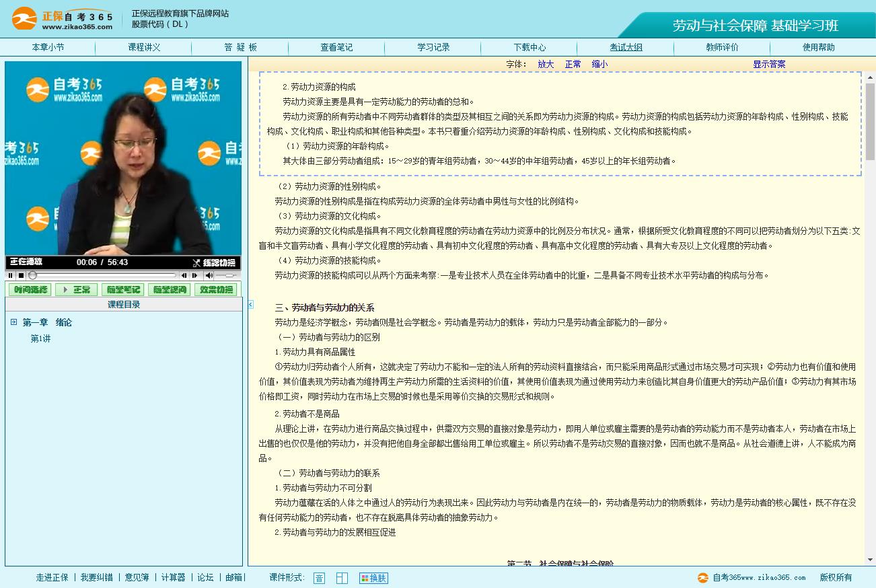Click the footer 自考365 www.zikao365.com logo
The height and width of the screenshot is (588, 876).
752,577
